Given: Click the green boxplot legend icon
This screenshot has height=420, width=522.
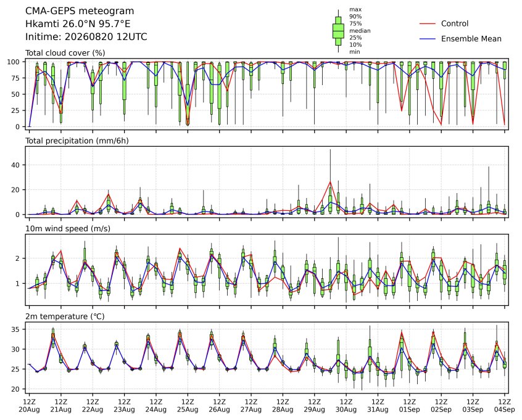Looking at the screenshot, I should pyautogui.click(x=338, y=31).
